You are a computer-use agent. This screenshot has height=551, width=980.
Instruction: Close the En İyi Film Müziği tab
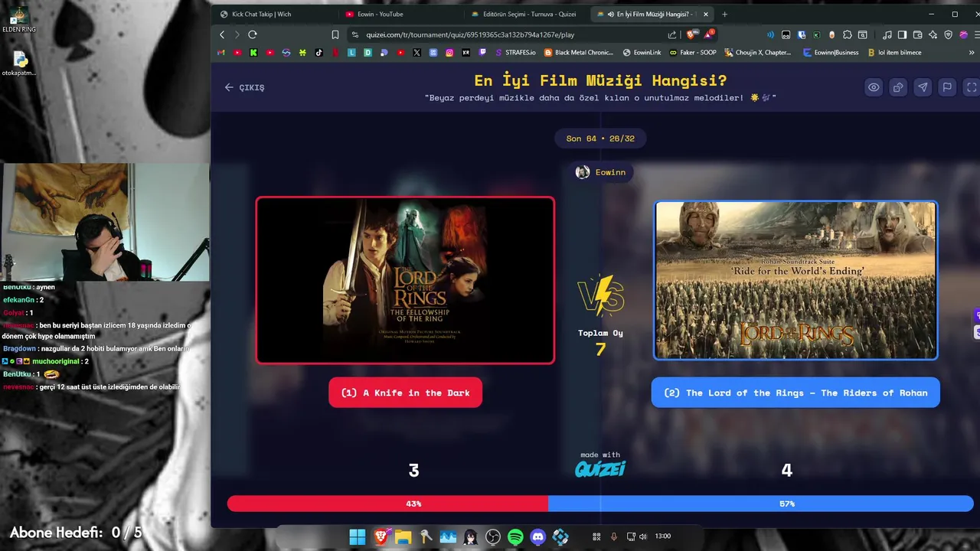tap(705, 14)
